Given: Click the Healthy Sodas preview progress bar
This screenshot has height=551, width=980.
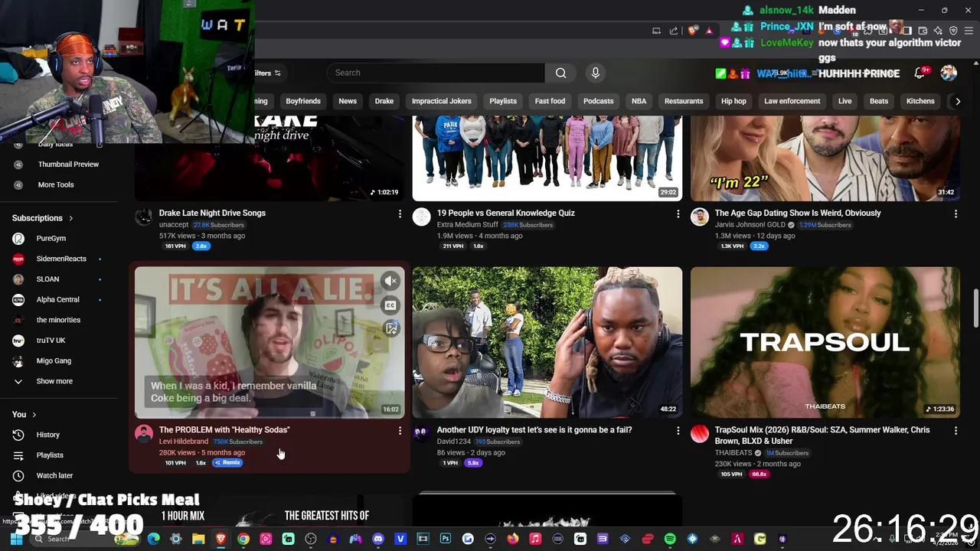Looking at the screenshot, I should click(x=269, y=416).
